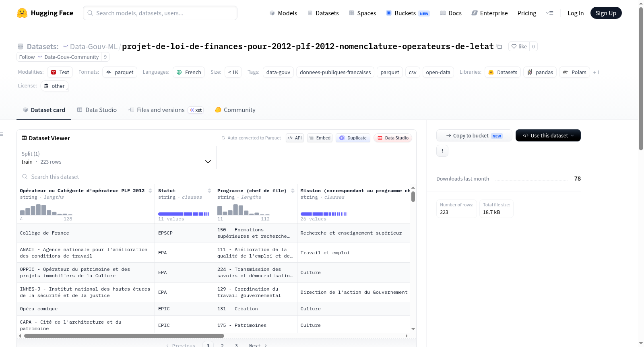Open the donnees-publiques-francaises tag

coord(335,72)
